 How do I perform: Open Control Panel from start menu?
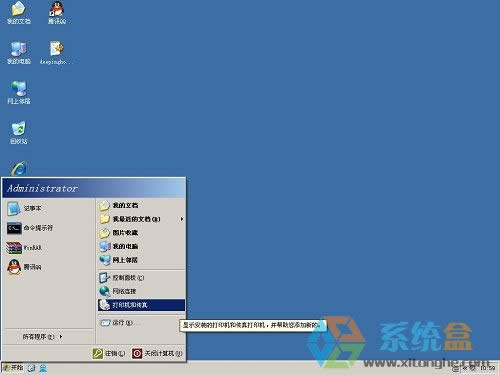click(x=141, y=277)
